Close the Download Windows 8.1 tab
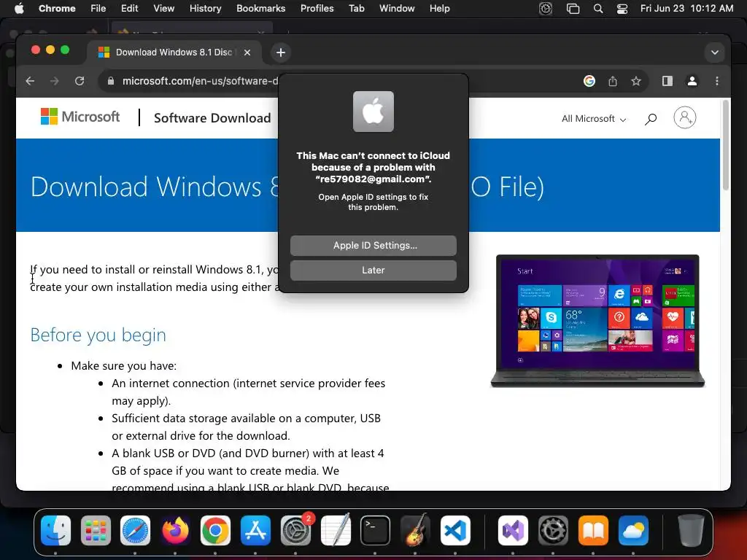 [x=247, y=52]
